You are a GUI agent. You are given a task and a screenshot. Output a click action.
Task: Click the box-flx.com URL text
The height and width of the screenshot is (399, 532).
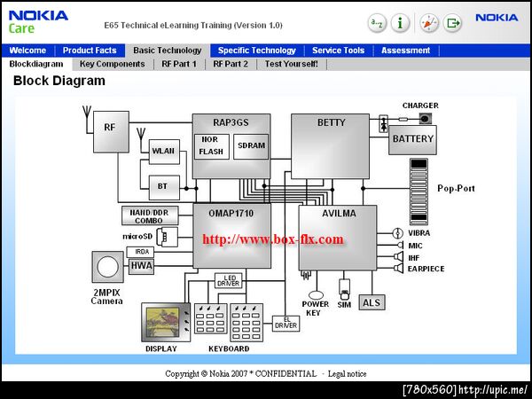pyautogui.click(x=273, y=239)
